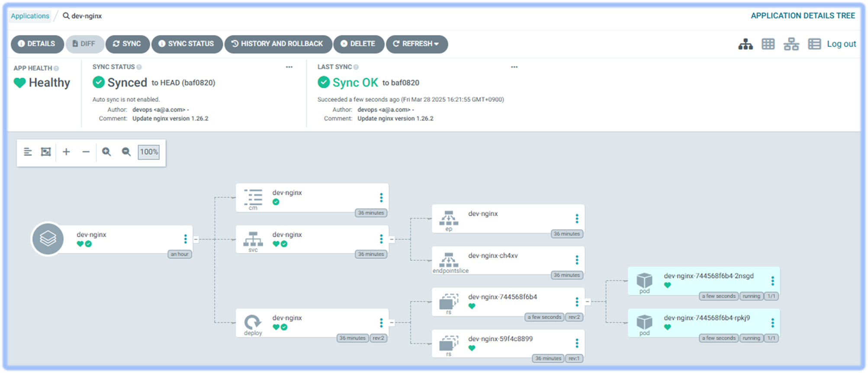Click pod icon of dev-nginx-744568f6b4-2nsgd

644,280
